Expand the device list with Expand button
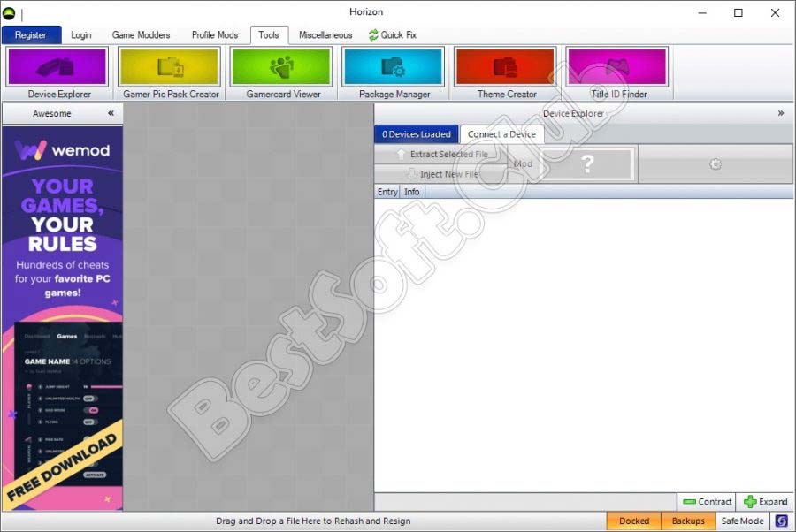The image size is (796, 532). 765,501
